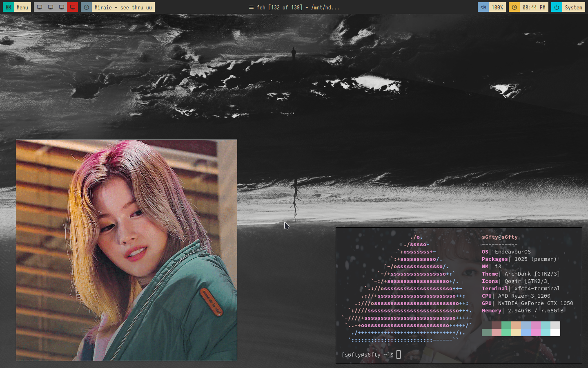Click the 100% volume level
588x368 pixels.
click(497, 7)
